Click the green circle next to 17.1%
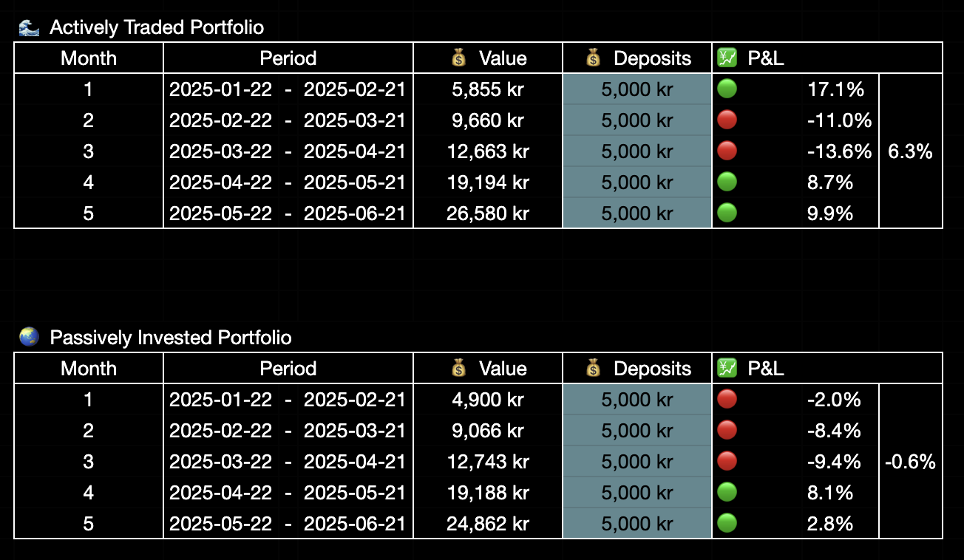 pos(727,89)
